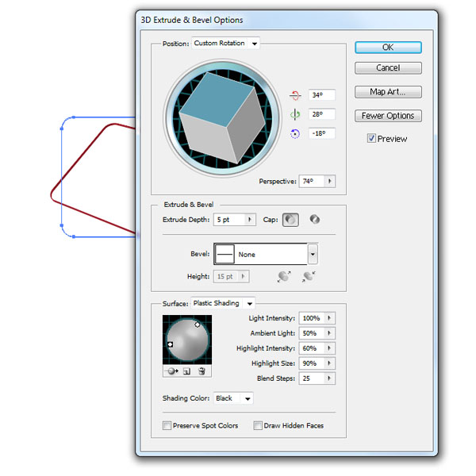Click the Blend Steps 25 field
The width and height of the screenshot is (476, 476).
312,378
